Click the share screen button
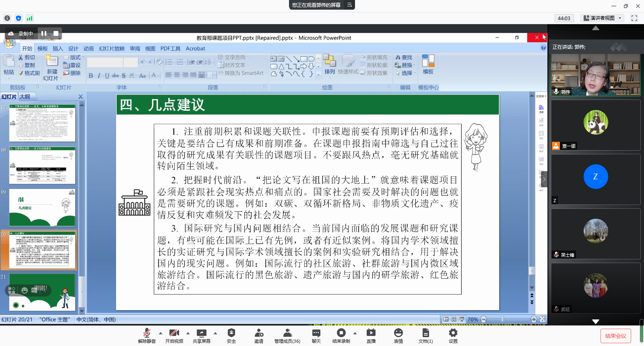644x346 pixels. (201, 333)
